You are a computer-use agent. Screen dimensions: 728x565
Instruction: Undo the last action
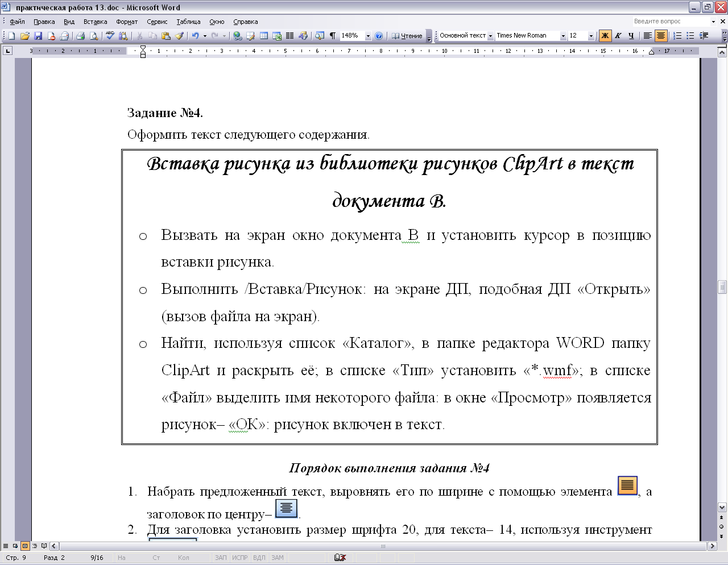point(195,36)
